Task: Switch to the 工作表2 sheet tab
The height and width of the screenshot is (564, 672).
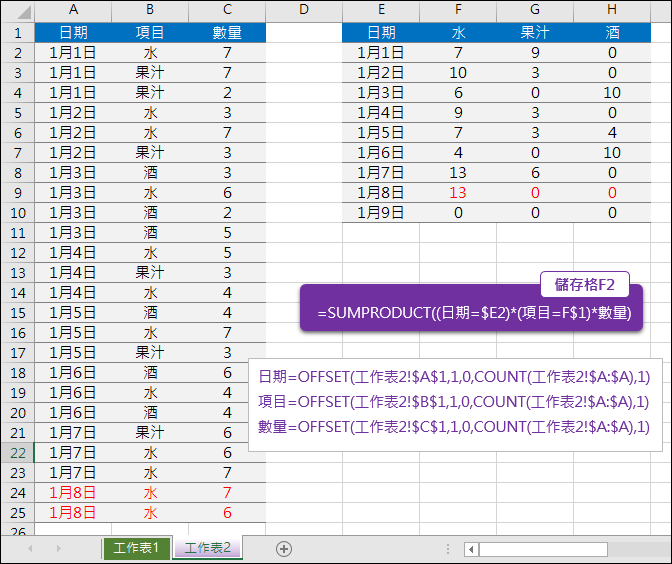Action: [208, 548]
